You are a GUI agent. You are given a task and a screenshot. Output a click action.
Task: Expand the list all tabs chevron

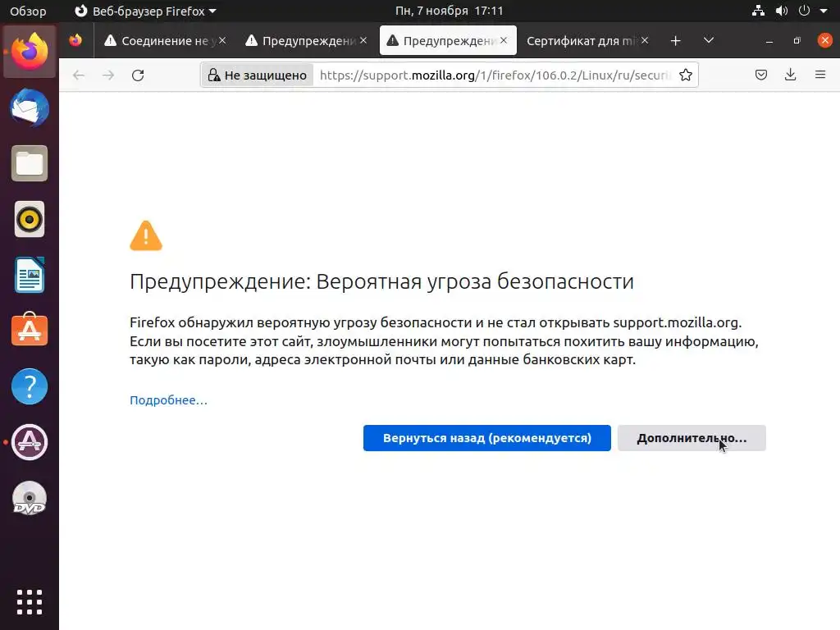click(x=708, y=41)
